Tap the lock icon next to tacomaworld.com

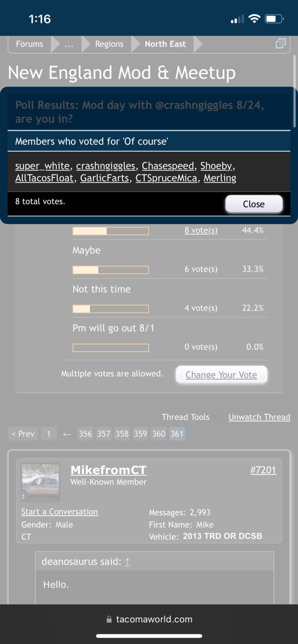[x=109, y=619]
